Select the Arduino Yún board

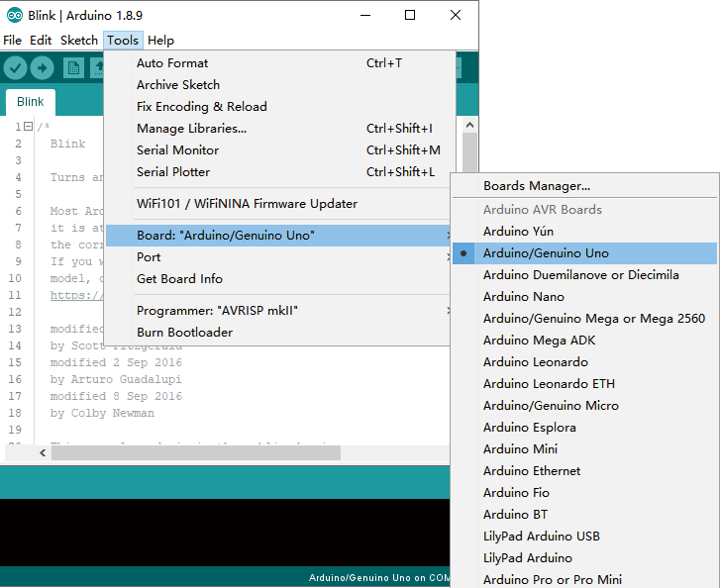(x=584, y=232)
